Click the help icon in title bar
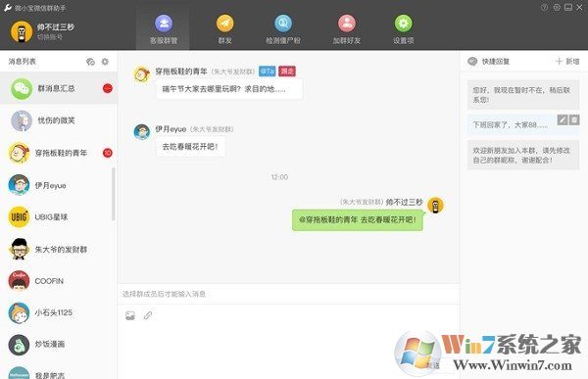Screen dimensions: 588x379 click(545, 7)
